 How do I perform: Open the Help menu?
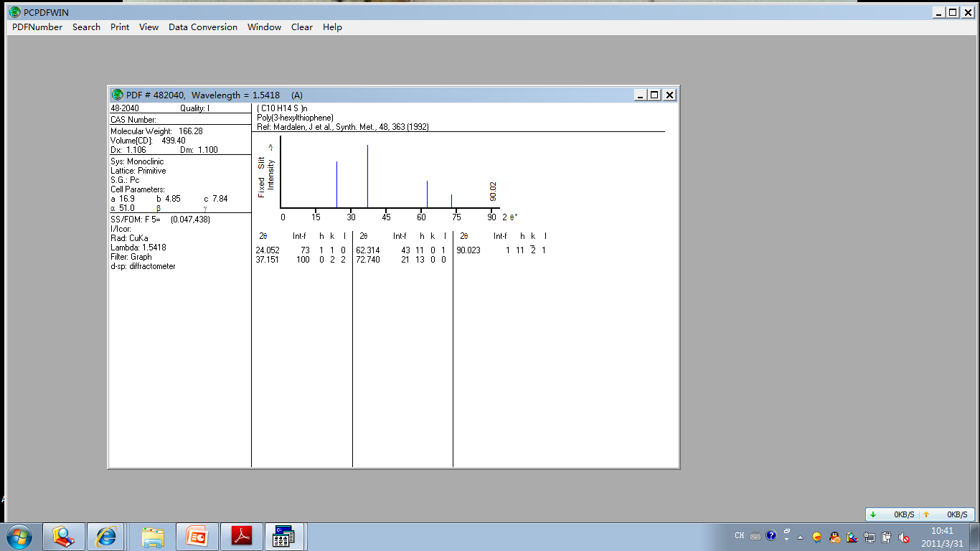332,27
